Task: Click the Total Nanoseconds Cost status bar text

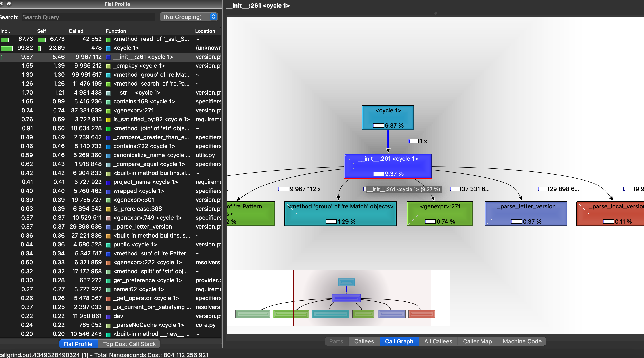Action: point(151,355)
